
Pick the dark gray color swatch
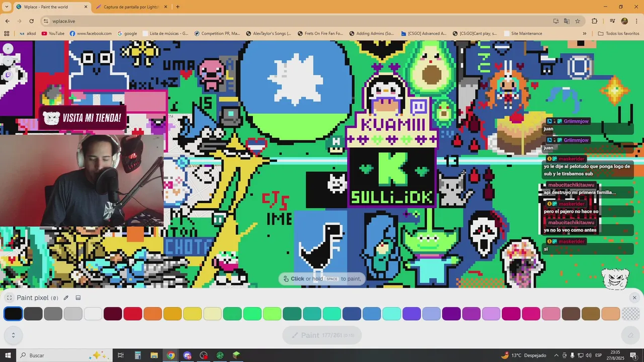[33, 314]
